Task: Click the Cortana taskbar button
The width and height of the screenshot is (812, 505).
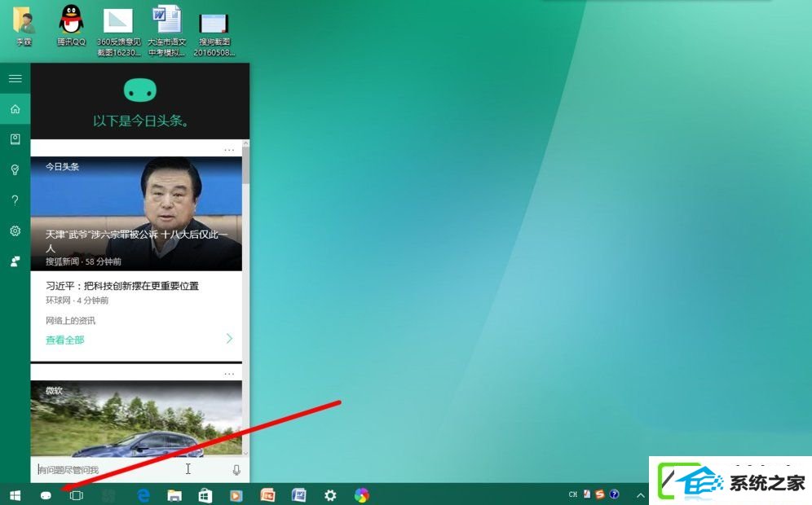Action: [46, 495]
